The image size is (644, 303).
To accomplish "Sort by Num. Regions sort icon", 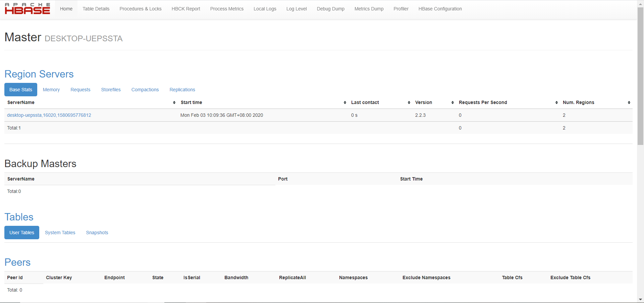I will coord(629,103).
